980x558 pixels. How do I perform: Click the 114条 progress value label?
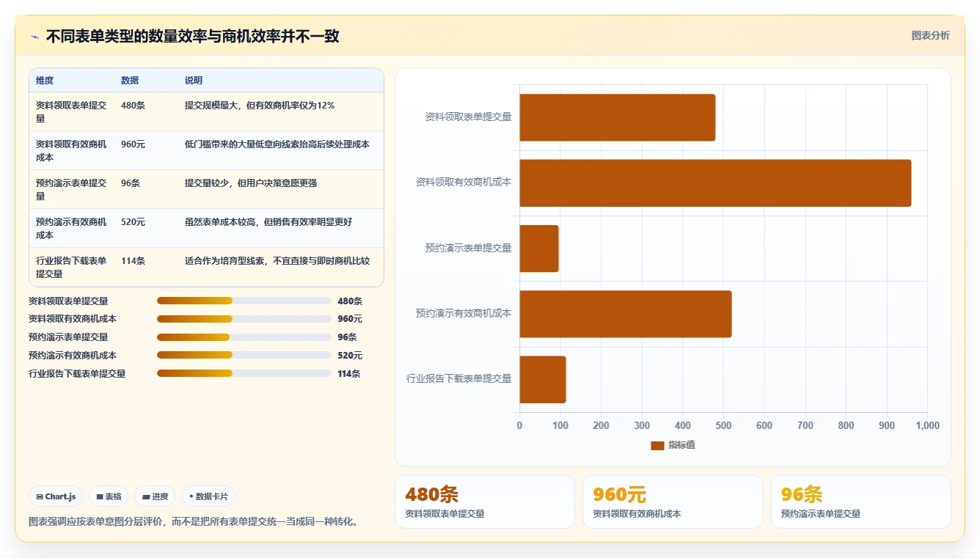(x=349, y=374)
